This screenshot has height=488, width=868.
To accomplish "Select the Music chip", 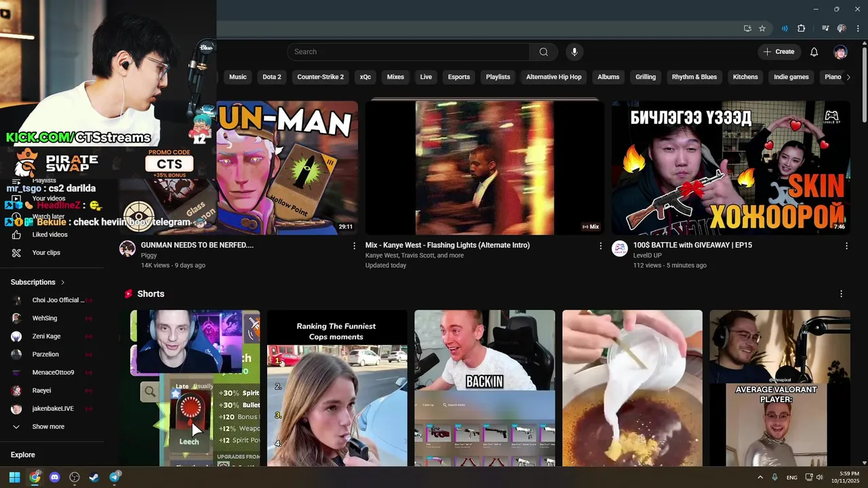I will pos(238,77).
